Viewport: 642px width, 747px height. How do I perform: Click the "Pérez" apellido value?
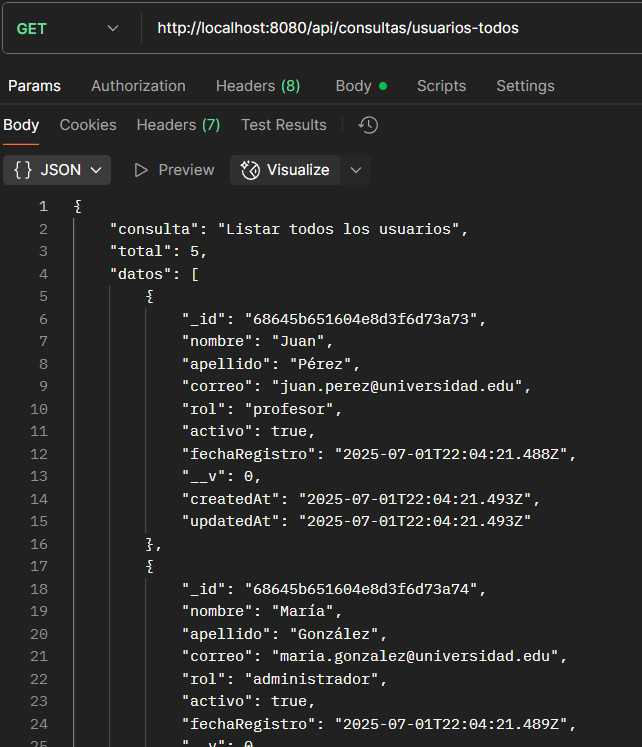320,364
